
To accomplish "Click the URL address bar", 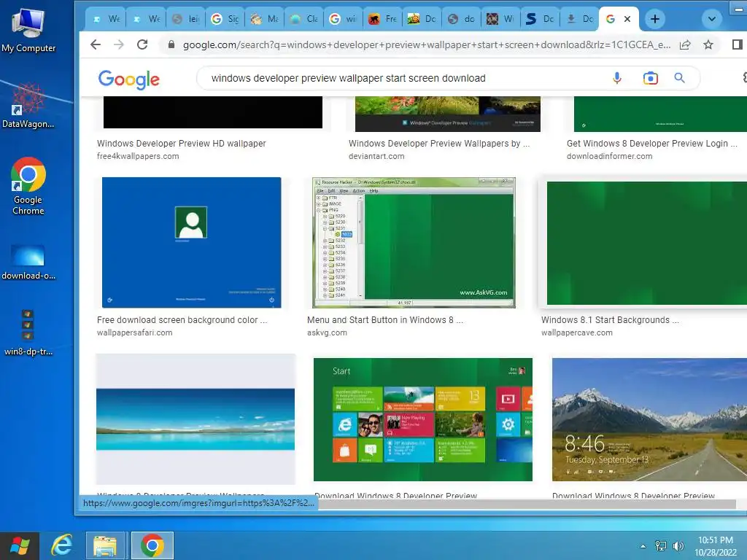I will click(426, 44).
